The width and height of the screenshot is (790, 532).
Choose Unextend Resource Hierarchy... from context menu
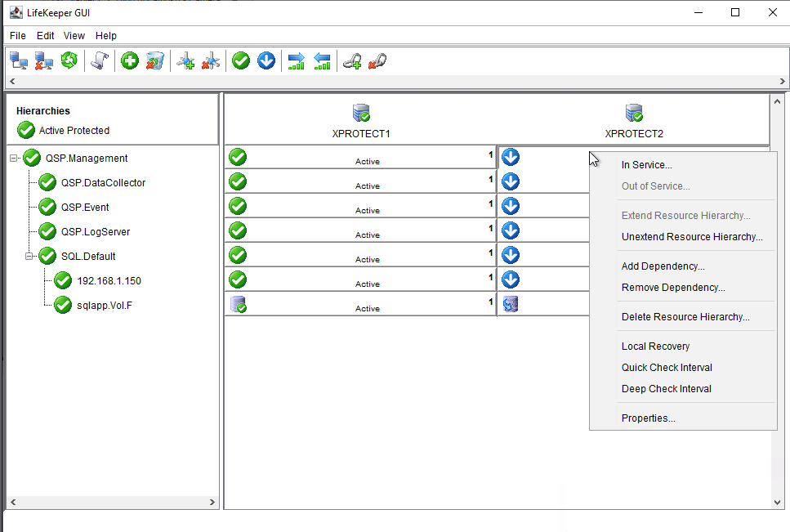683,237
